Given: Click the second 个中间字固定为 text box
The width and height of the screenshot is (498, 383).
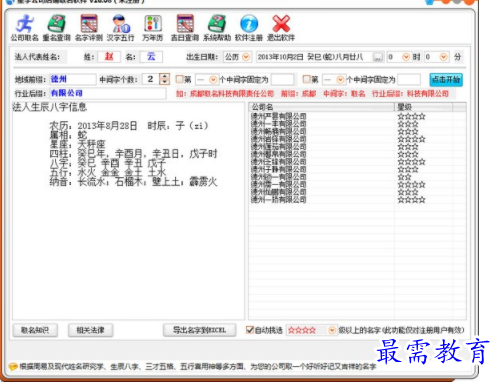Looking at the screenshot, I should point(409,80).
